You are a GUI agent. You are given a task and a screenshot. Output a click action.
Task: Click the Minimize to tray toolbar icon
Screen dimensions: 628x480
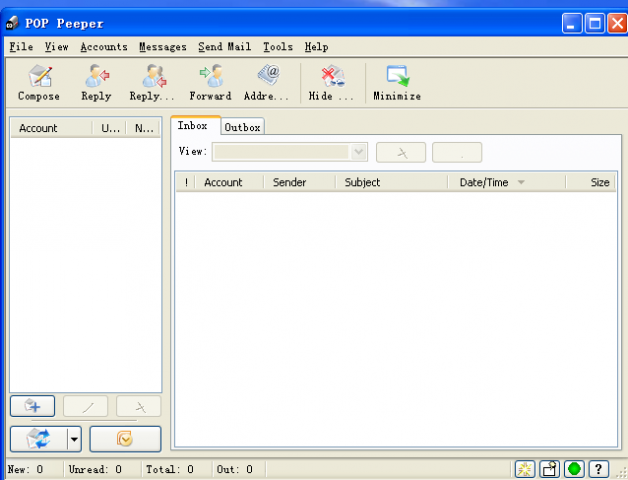(x=397, y=82)
